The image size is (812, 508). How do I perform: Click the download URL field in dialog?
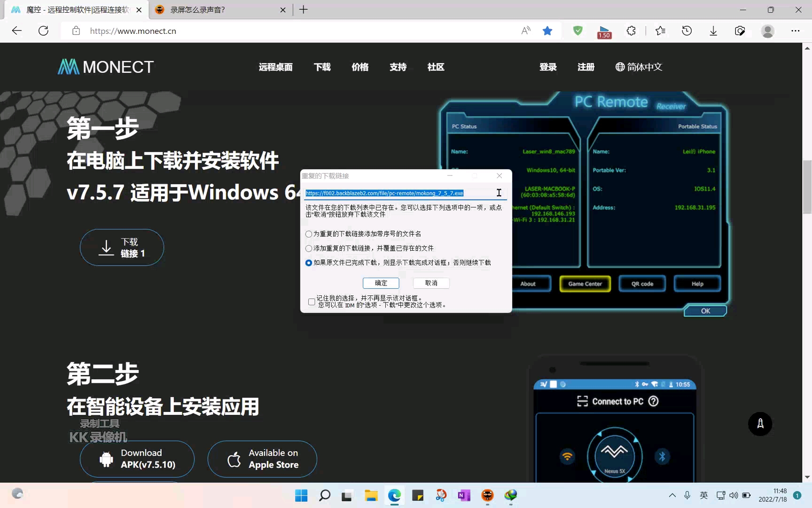(406, 193)
